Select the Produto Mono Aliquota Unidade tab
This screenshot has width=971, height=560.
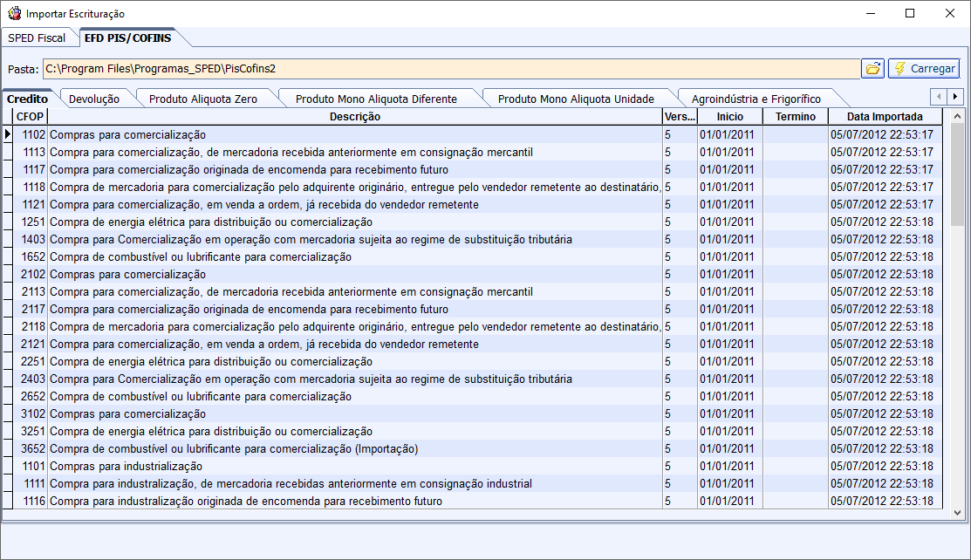point(576,99)
